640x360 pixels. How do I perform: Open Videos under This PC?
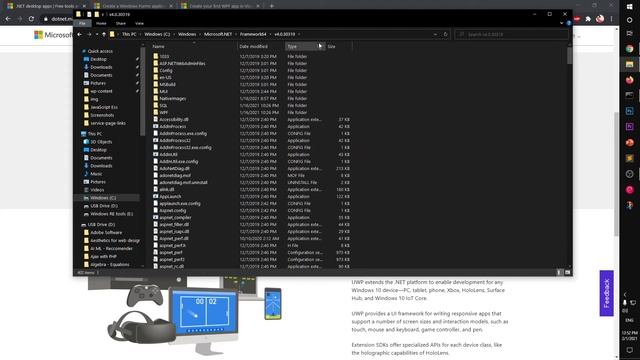pyautogui.click(x=97, y=189)
